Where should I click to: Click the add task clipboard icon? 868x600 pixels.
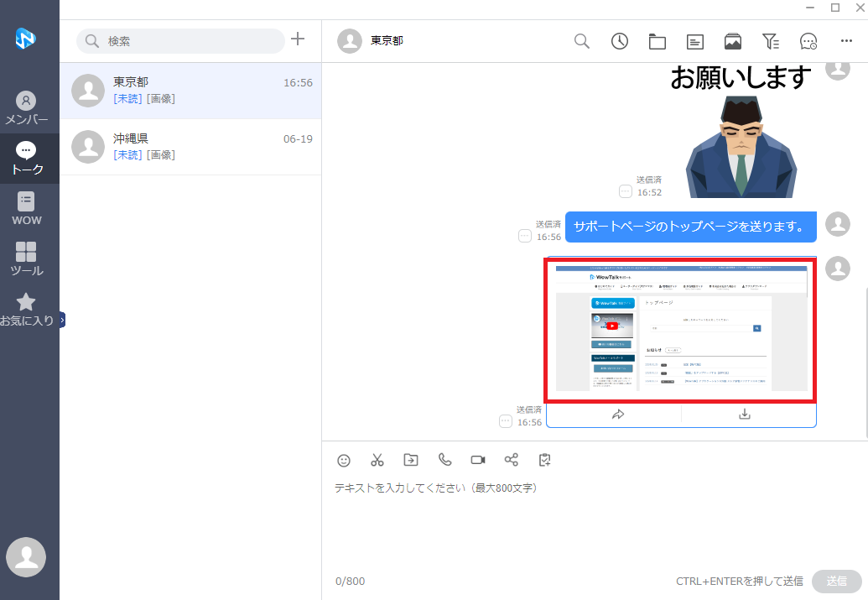point(545,460)
